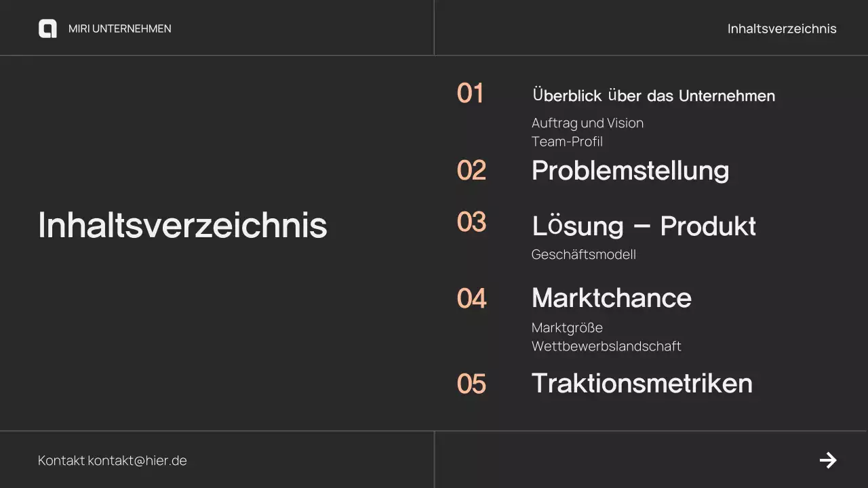868x488 pixels.
Task: Select the Geschäftsmodell subsection
Action: [x=583, y=255]
